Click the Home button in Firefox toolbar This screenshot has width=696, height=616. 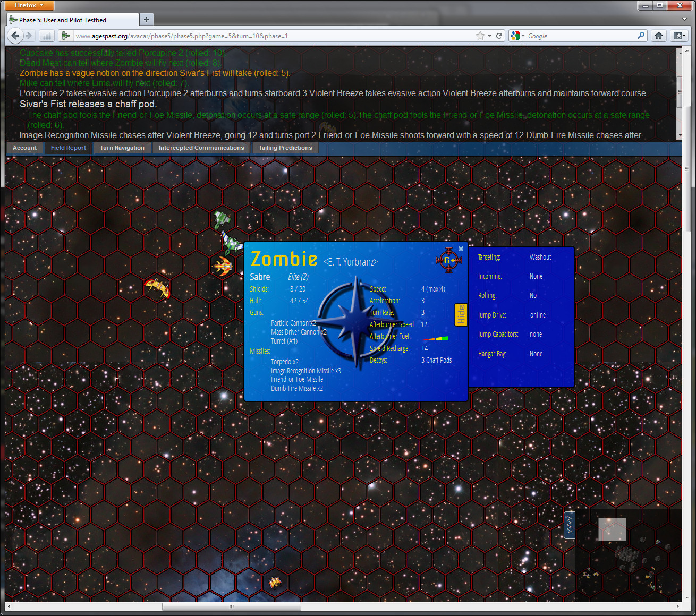[659, 36]
